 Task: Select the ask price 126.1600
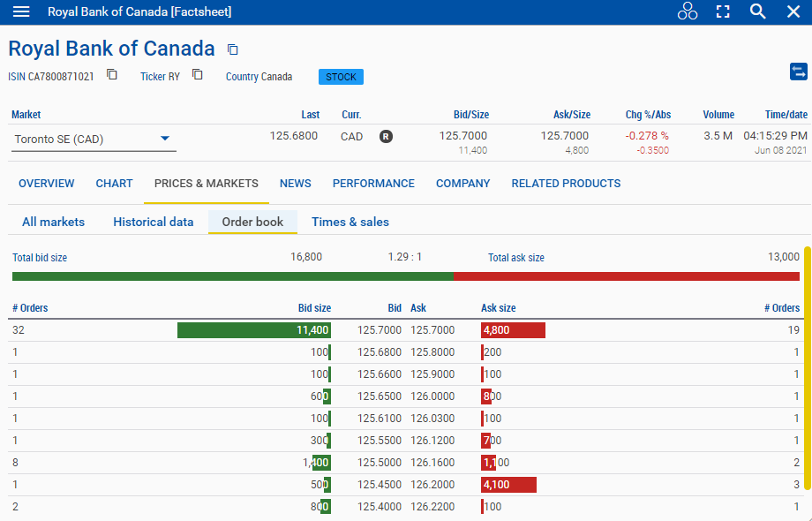(432, 463)
